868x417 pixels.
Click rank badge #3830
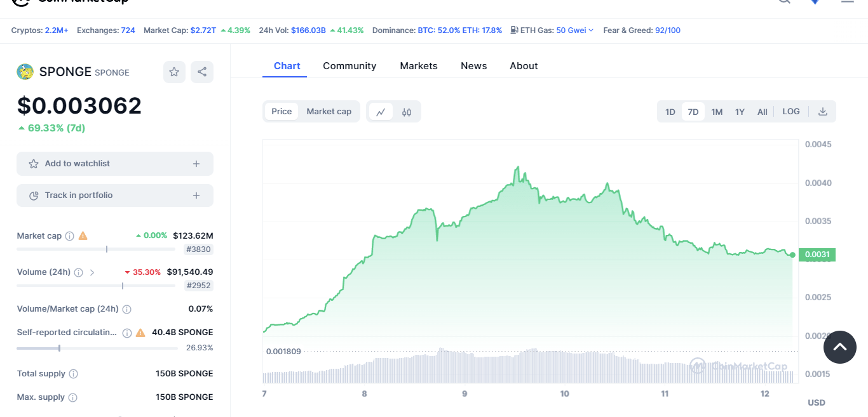click(x=198, y=249)
